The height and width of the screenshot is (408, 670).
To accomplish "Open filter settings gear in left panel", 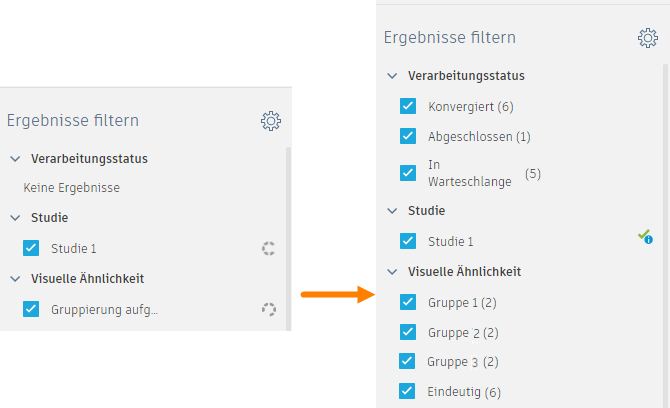I will [270, 121].
